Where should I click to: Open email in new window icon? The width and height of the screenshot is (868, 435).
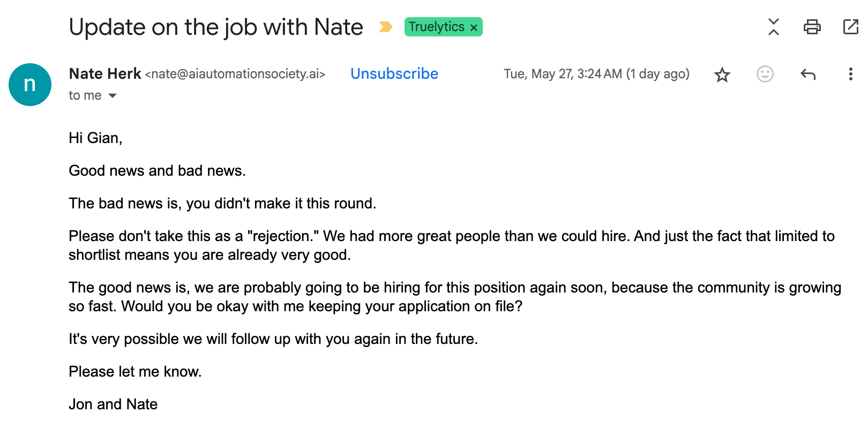click(x=851, y=27)
